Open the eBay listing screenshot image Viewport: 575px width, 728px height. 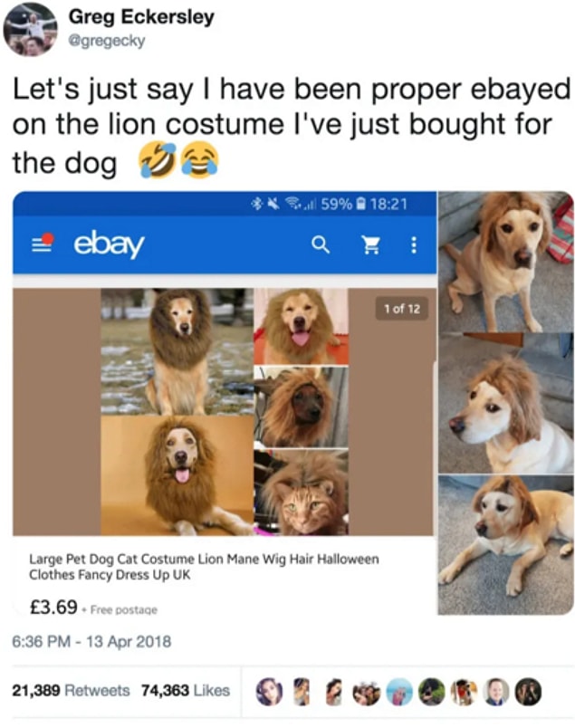(225, 403)
